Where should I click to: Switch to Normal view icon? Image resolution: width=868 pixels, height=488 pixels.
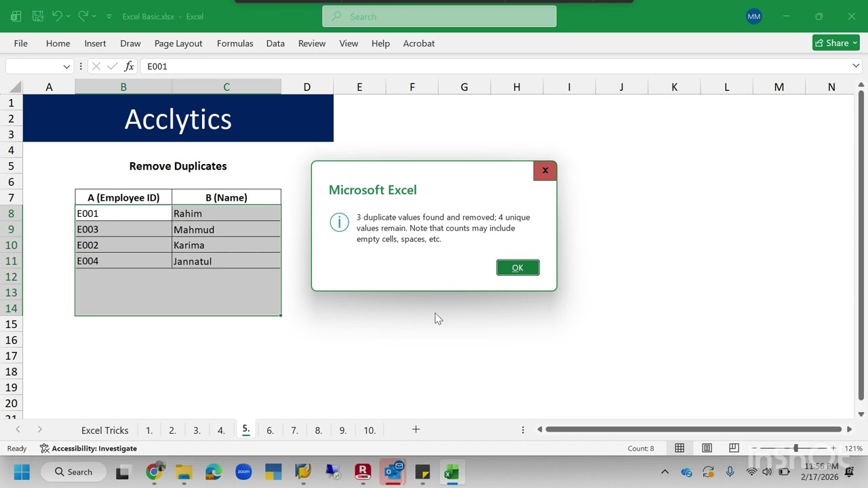tap(679, 449)
